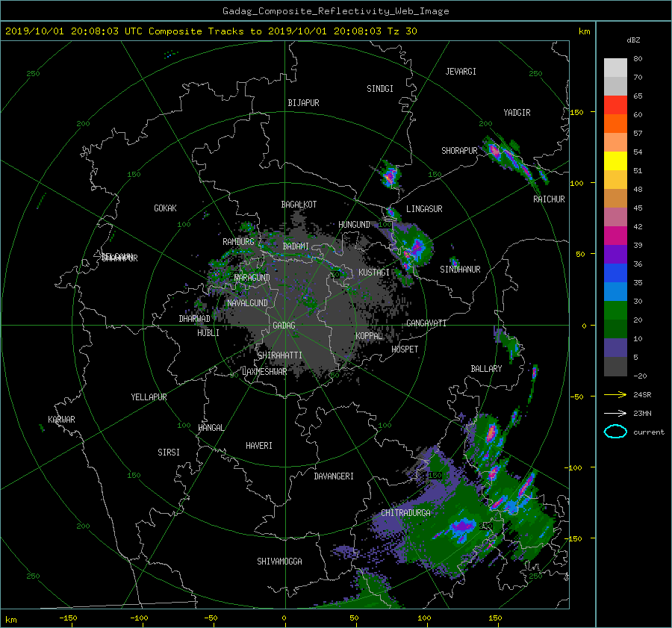Choose the dark gray 5 to -20 swatch

[x=615, y=367]
